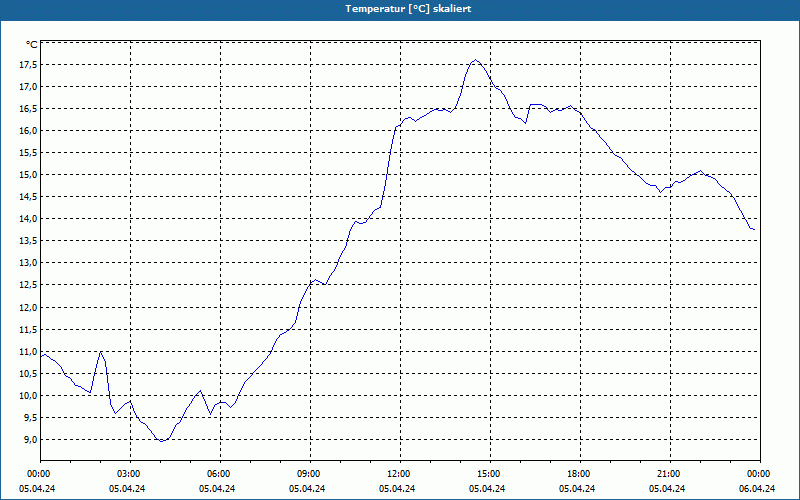Viewport: 800px width, 500px height.
Task: Click the 16,5 y-axis value
Action: [29, 109]
